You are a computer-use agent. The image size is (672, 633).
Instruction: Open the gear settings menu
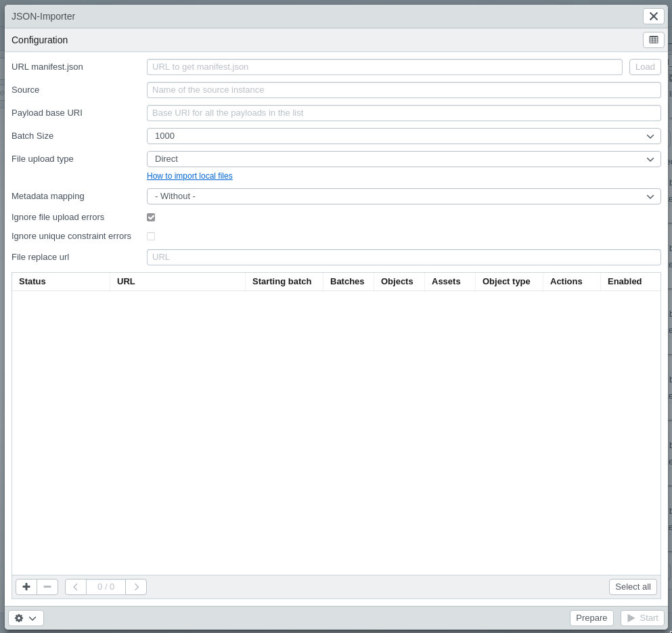pos(26,618)
